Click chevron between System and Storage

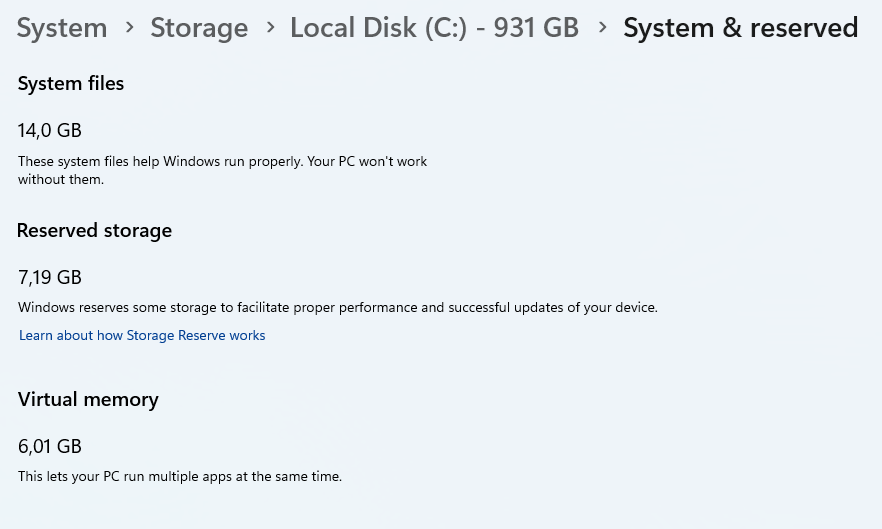[130, 27]
